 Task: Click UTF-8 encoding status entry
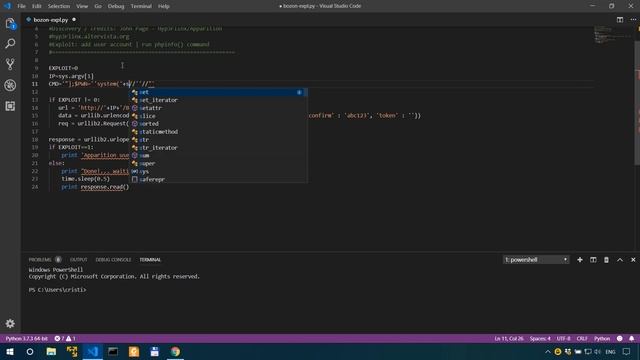[x=563, y=338]
